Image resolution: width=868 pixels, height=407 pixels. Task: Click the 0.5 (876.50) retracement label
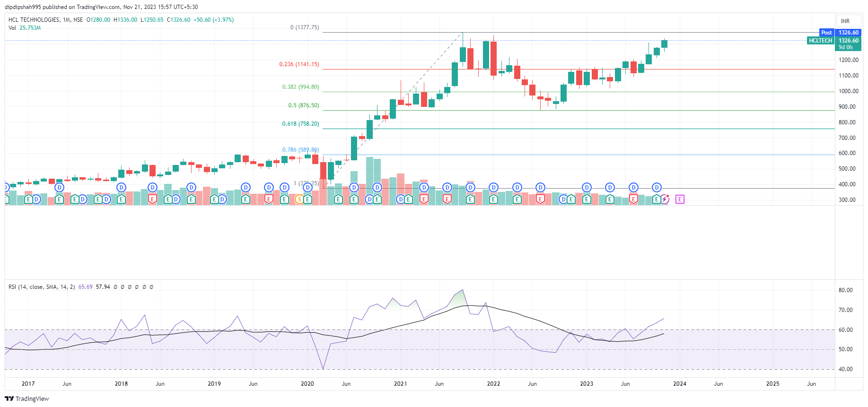coord(303,105)
